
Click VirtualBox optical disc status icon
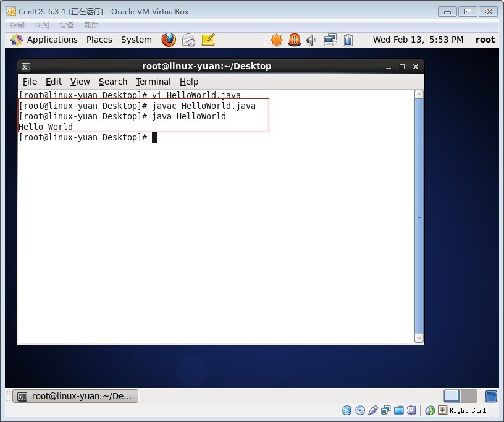pos(359,410)
